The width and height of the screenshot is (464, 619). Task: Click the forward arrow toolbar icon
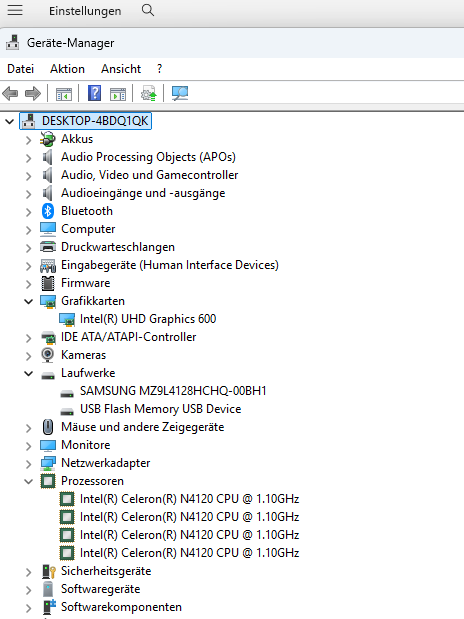point(33,94)
